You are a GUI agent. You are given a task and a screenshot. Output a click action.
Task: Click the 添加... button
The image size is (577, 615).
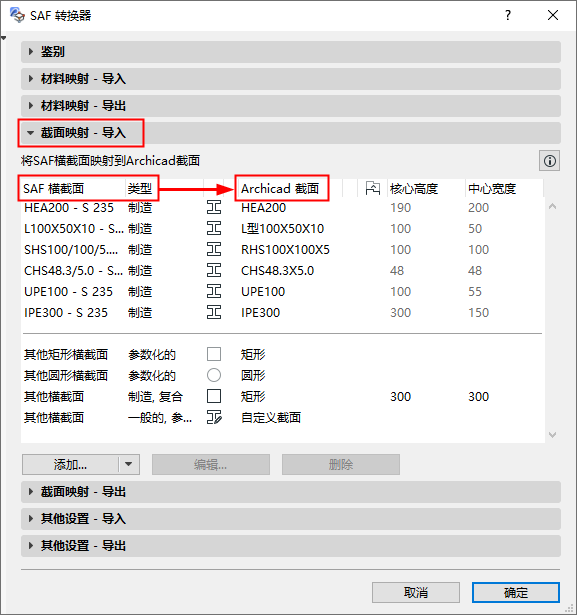[x=71, y=465]
